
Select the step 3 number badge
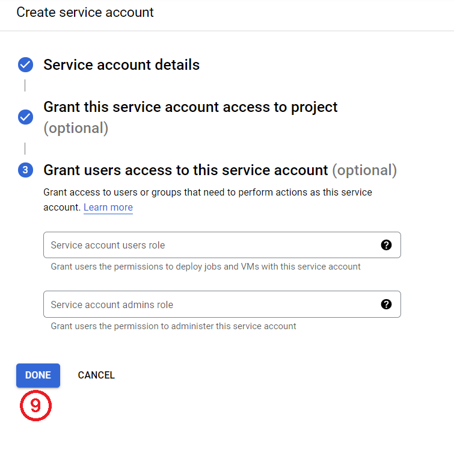coord(25,170)
